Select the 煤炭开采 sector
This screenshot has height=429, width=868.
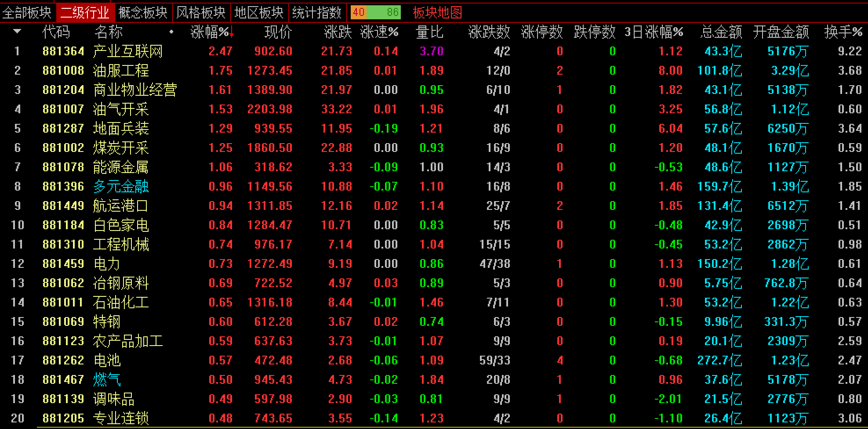121,148
